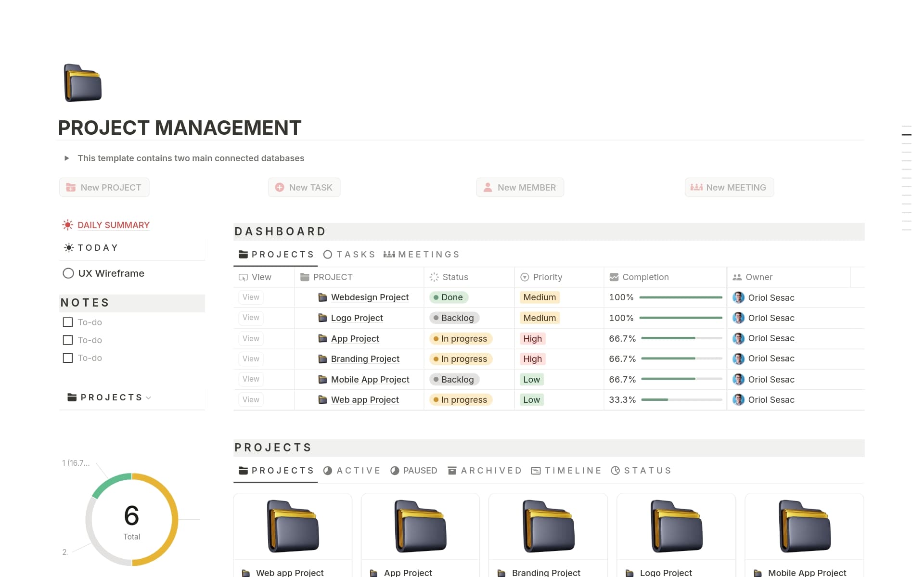Click the TIMELINE clock icon in Projects section
The image size is (924, 577).
coord(536,471)
